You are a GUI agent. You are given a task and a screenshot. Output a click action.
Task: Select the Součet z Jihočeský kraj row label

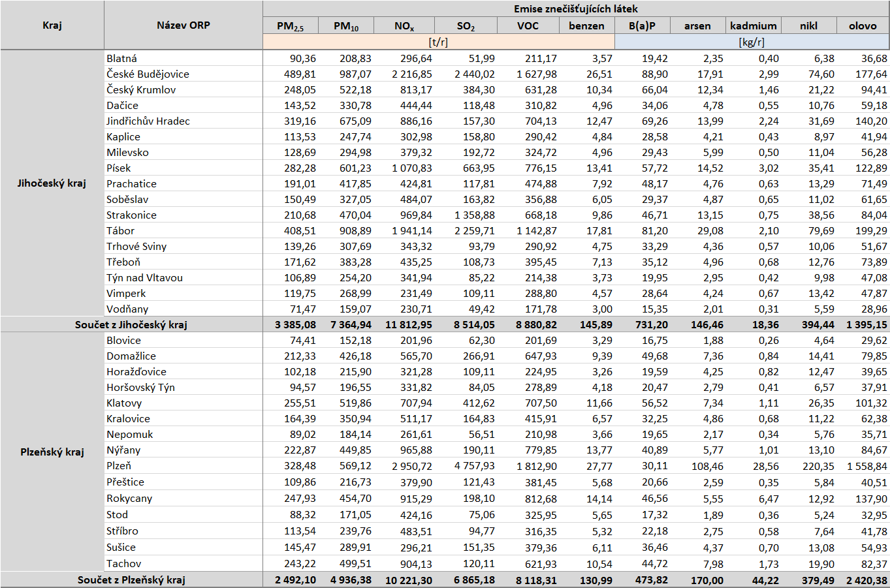(x=131, y=325)
